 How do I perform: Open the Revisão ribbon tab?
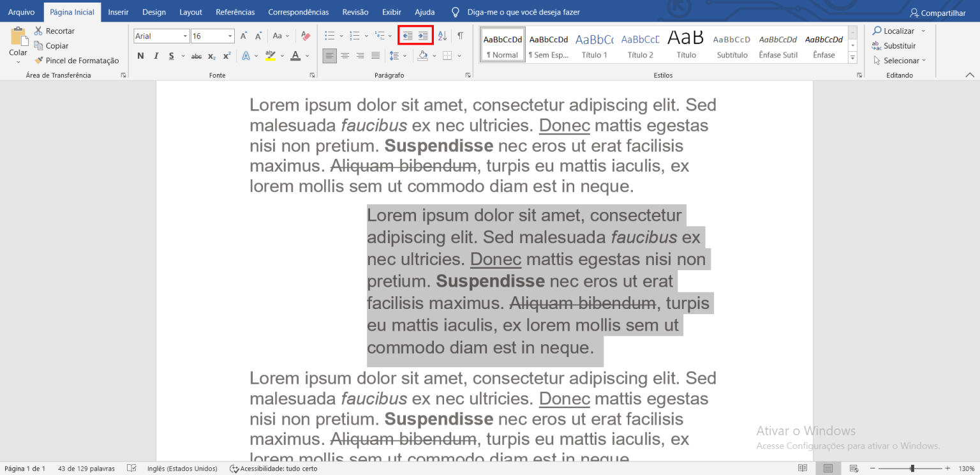coord(355,11)
